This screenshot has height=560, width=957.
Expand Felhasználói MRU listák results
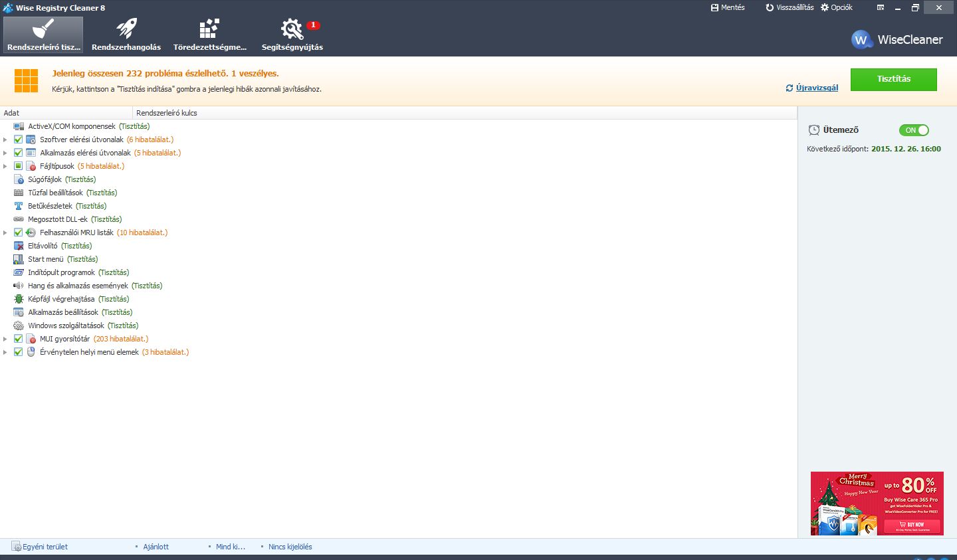coord(5,233)
